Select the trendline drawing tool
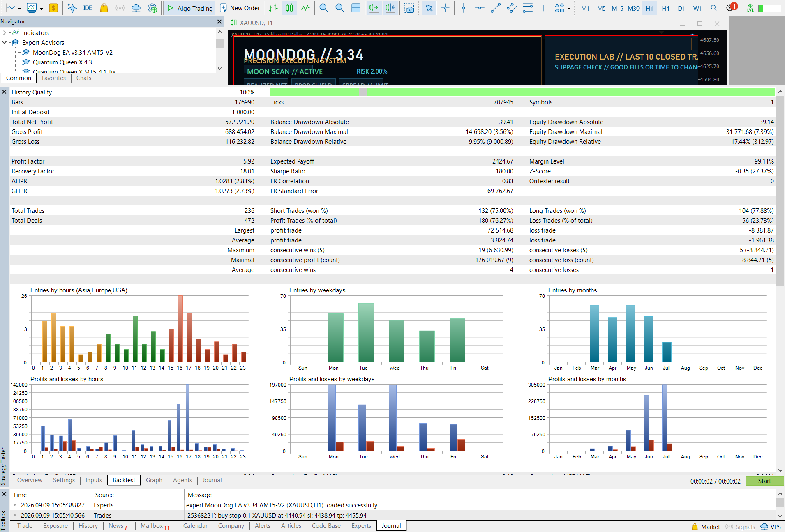The height and width of the screenshot is (532, 785). click(x=496, y=8)
